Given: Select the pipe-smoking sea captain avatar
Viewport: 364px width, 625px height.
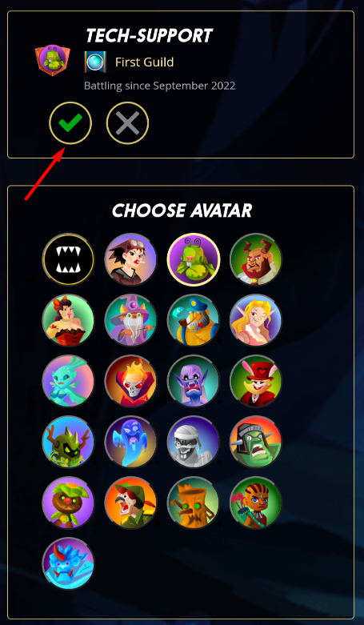Looking at the screenshot, I should pyautogui.click(x=194, y=320).
